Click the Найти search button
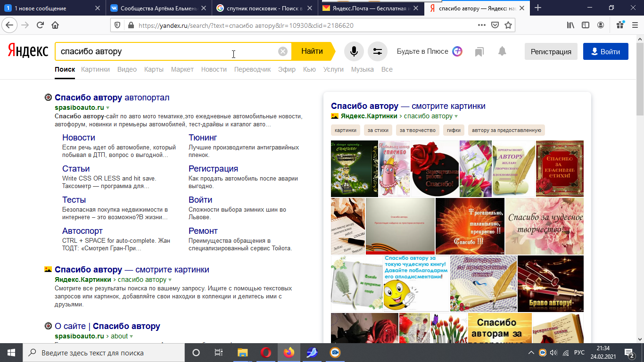 (x=312, y=51)
